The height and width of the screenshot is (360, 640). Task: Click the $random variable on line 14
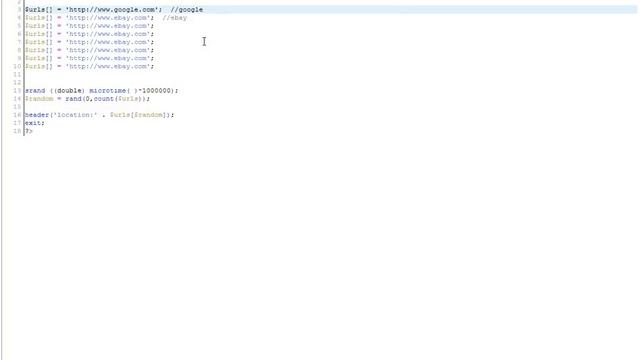(39, 99)
